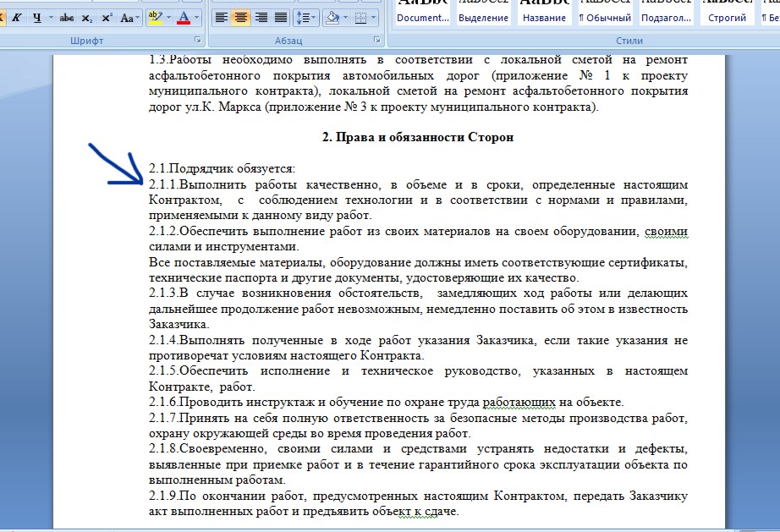Apply yellow text highlight color
This screenshot has height=532, width=780.
pyautogui.click(x=154, y=18)
